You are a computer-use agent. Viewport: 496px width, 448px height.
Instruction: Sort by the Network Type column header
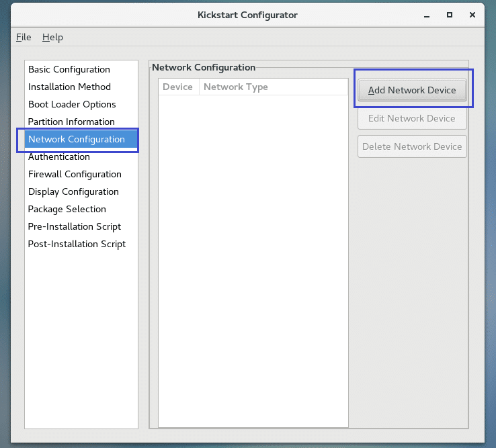pyautogui.click(x=235, y=87)
